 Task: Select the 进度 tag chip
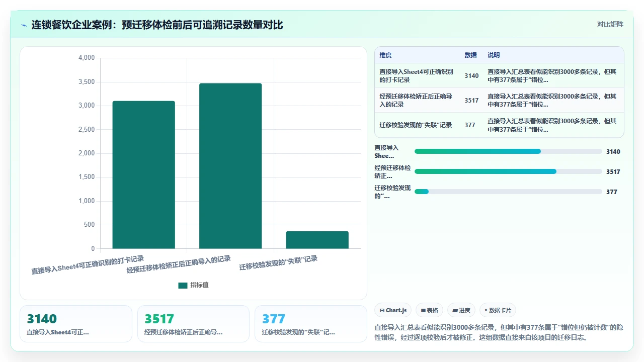(x=461, y=310)
